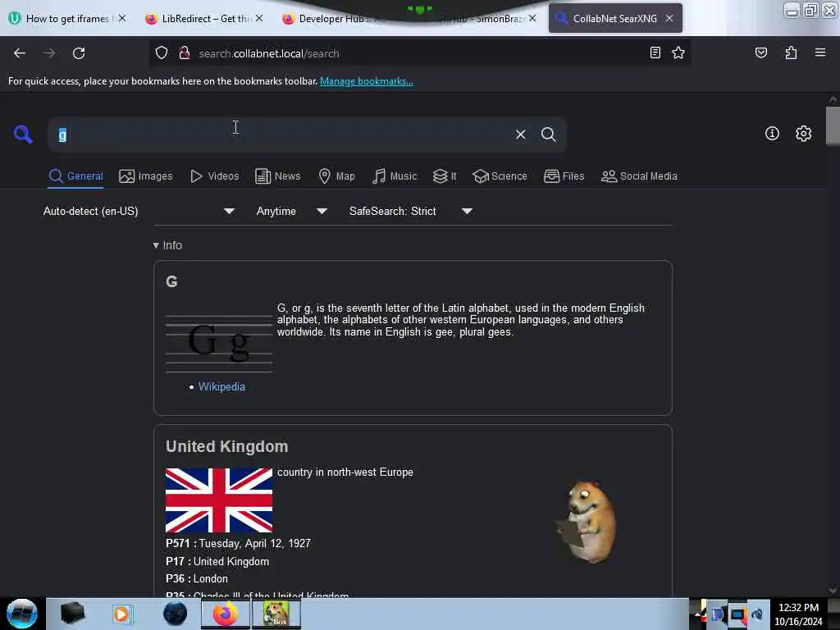Image resolution: width=840 pixels, height=630 pixels.
Task: Submit search with the magnifier button
Action: (548, 135)
